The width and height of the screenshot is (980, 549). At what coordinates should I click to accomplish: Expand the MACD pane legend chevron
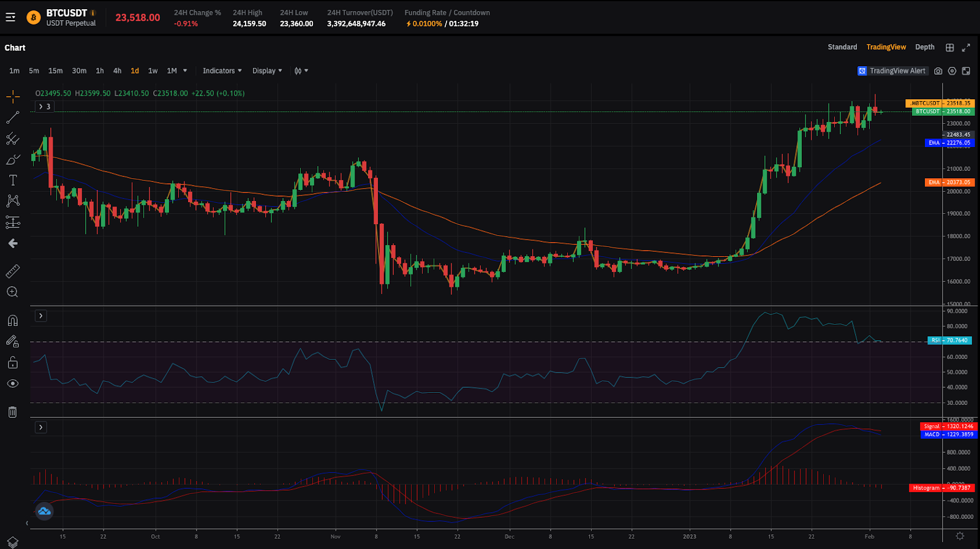click(x=40, y=427)
